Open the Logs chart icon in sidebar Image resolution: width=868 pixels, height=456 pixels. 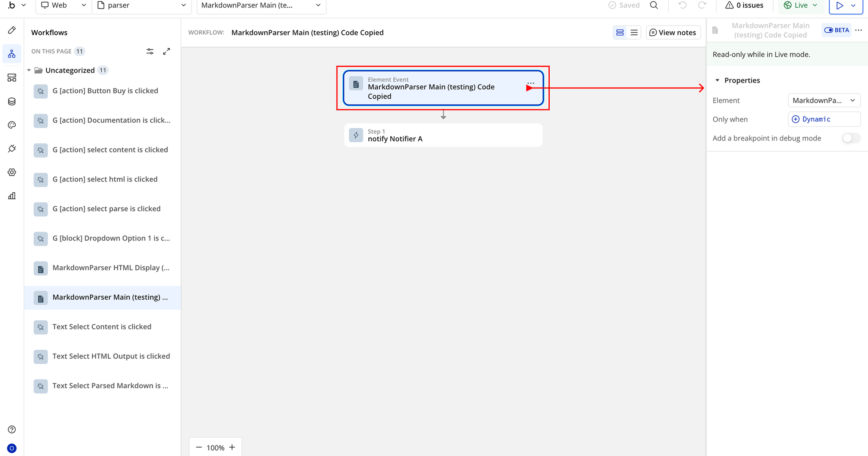12,196
